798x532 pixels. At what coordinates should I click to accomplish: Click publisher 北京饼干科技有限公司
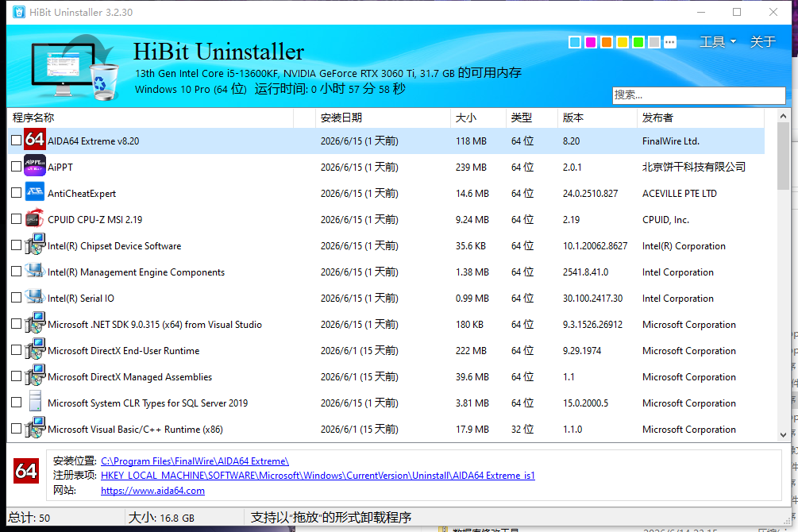click(694, 167)
